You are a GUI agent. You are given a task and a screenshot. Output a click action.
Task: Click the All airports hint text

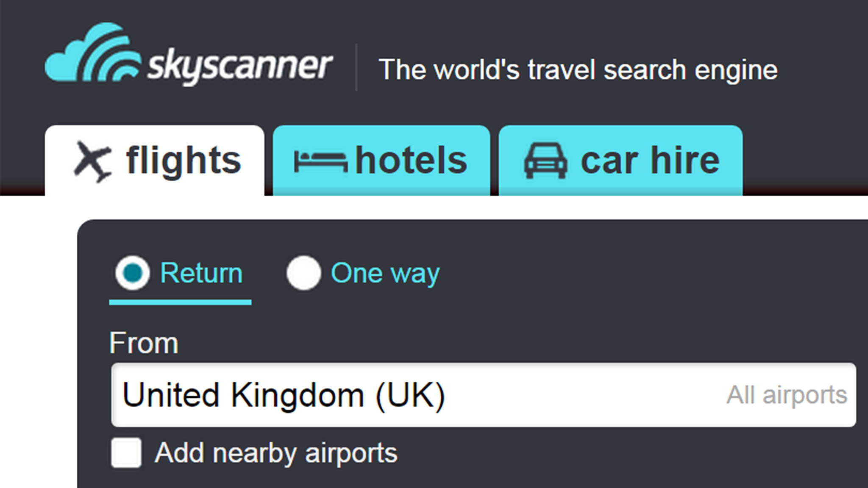pos(786,395)
